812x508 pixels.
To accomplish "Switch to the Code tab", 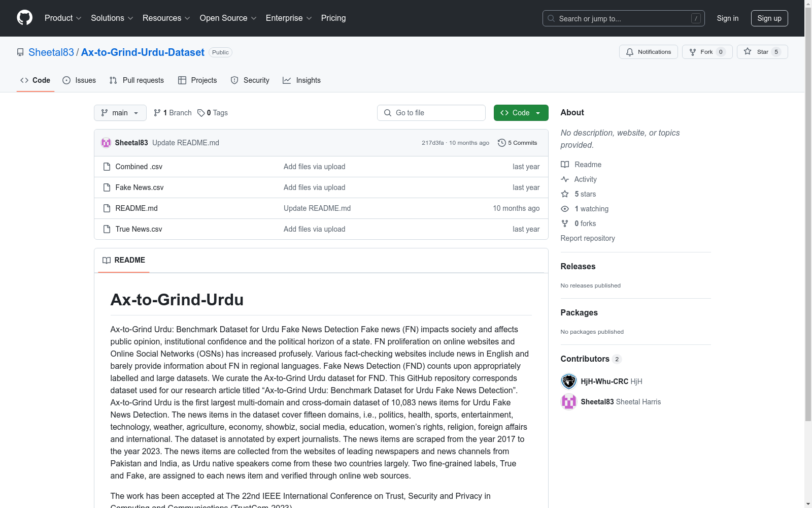I will 35,80.
